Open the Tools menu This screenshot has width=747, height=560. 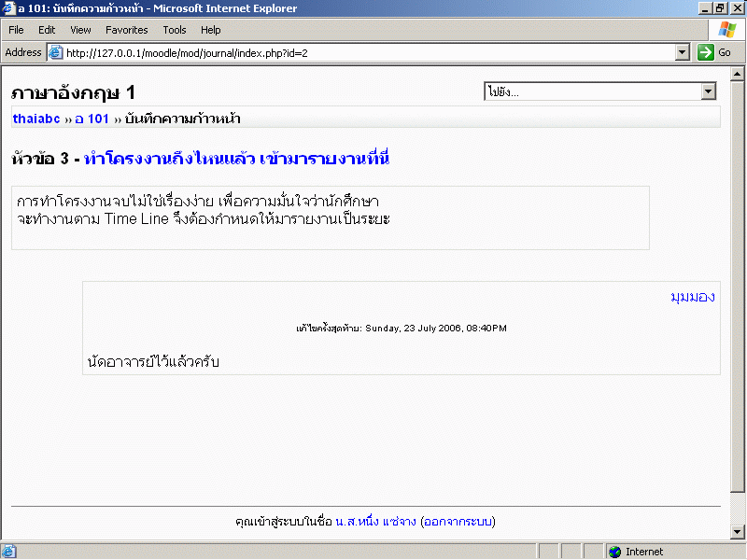(x=175, y=30)
